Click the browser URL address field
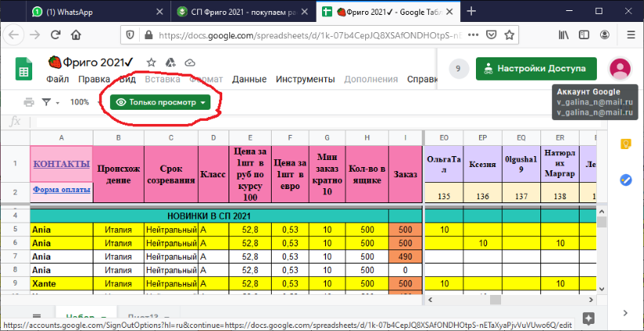Screen dimensions: 644x331 click(314, 35)
